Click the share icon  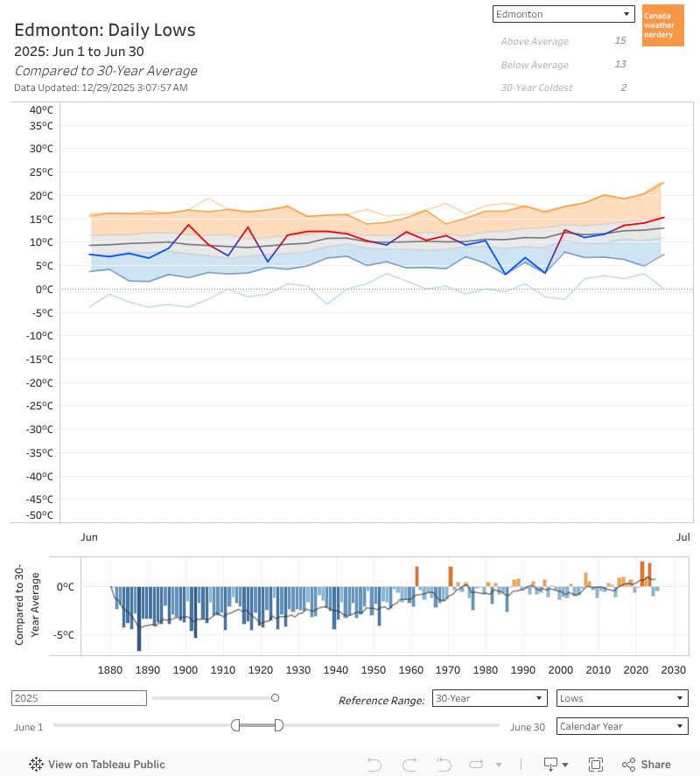(x=646, y=764)
